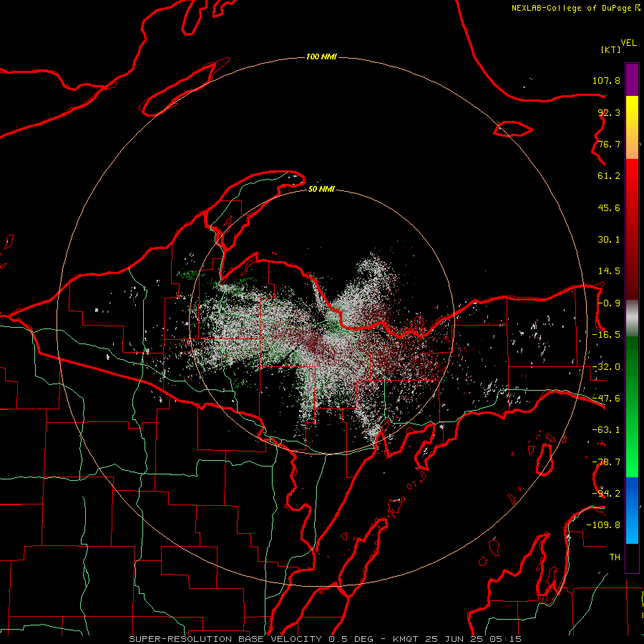Image resolution: width=644 pixels, height=644 pixels.
Task: Click the TH label on the legend
Action: (615, 557)
